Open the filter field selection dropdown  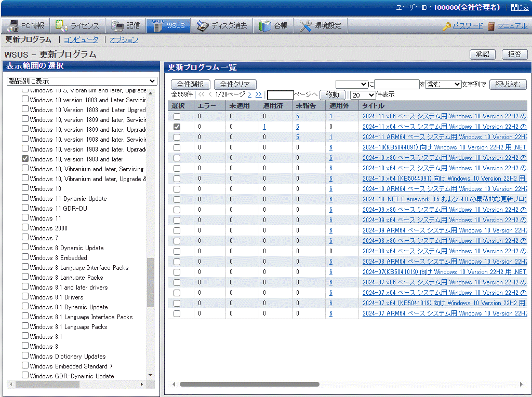point(352,84)
